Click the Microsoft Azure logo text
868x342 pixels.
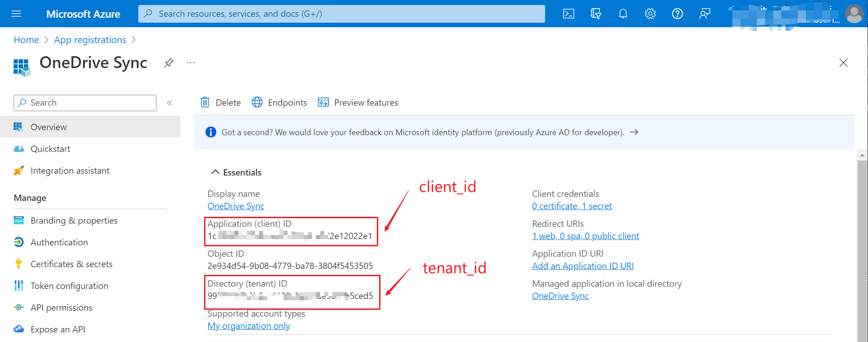(x=83, y=14)
